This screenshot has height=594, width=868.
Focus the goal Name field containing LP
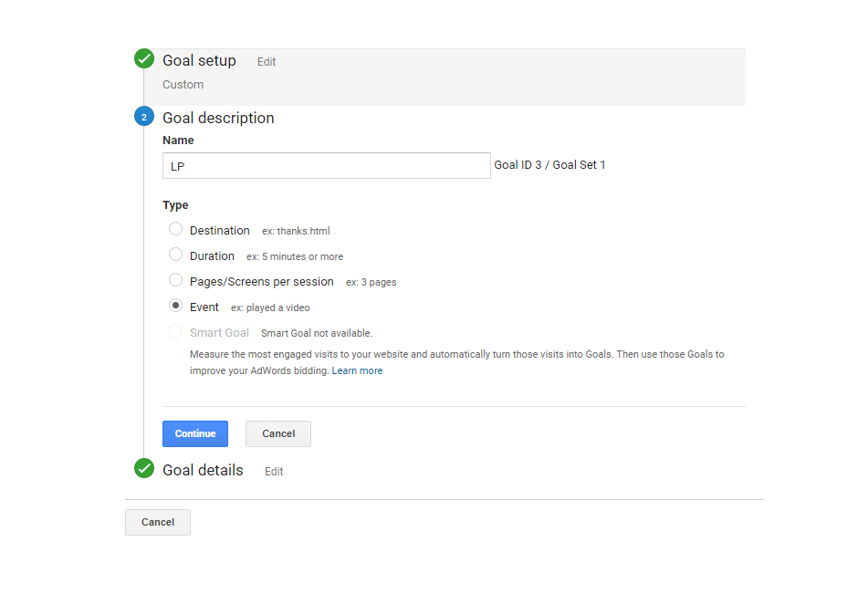click(327, 166)
